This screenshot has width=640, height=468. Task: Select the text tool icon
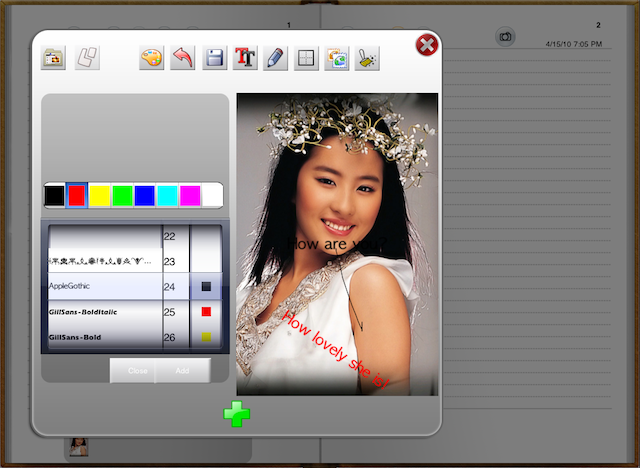(x=245, y=58)
